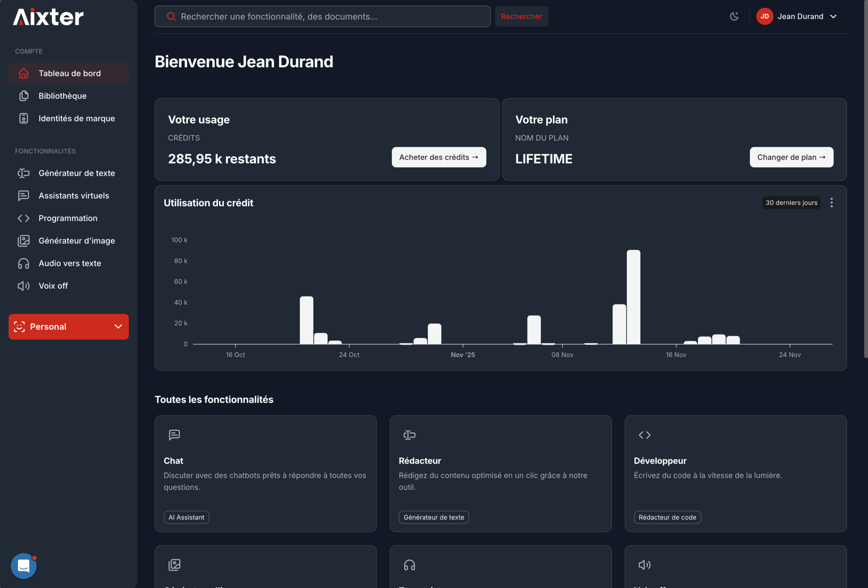868x588 pixels.
Task: Click the search magnifier icon
Action: pyautogui.click(x=171, y=16)
